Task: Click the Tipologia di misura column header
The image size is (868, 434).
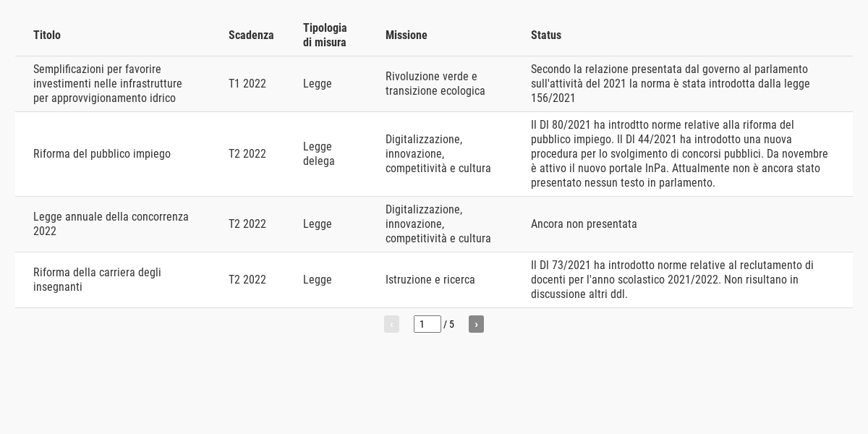Action: pos(325,35)
